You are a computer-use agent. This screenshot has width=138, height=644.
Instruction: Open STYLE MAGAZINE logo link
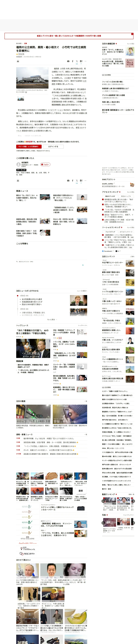(x=28, y=538)
